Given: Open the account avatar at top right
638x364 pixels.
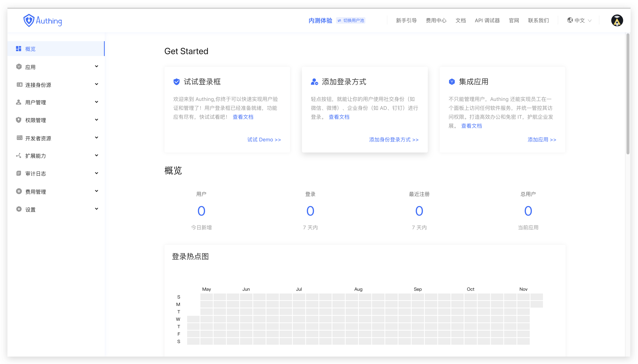Looking at the screenshot, I should click(617, 20).
